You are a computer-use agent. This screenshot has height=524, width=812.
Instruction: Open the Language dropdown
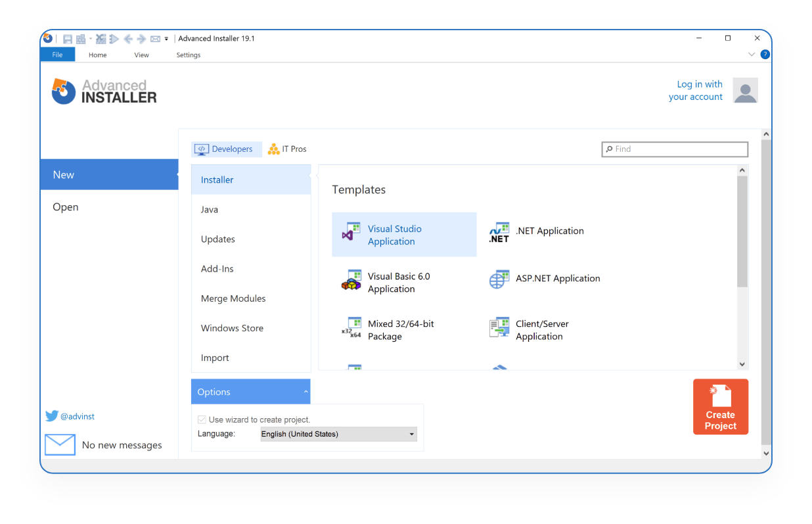point(338,434)
